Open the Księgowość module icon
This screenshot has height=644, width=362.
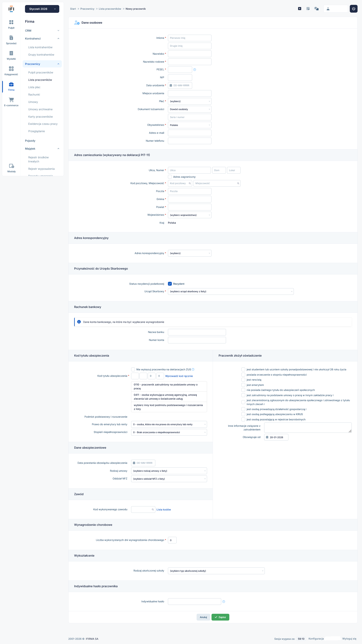point(11,69)
